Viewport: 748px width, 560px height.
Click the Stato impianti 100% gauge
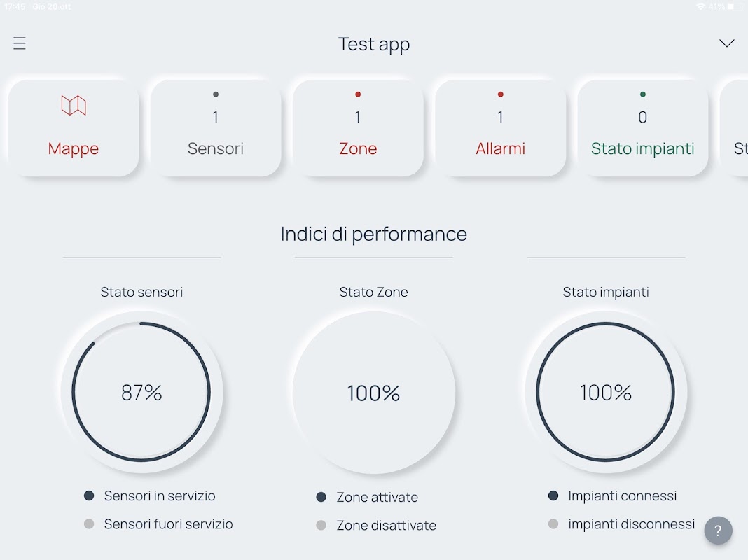point(606,392)
